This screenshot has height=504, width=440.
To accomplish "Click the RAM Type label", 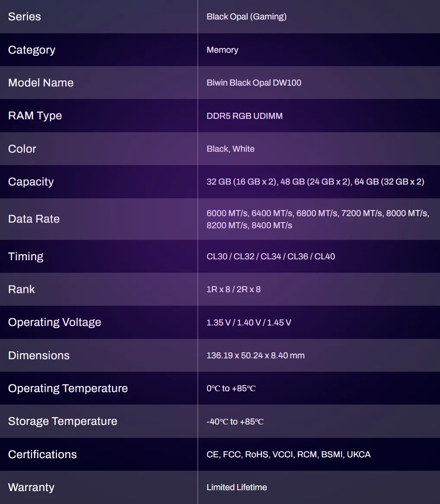I will [x=35, y=116].
